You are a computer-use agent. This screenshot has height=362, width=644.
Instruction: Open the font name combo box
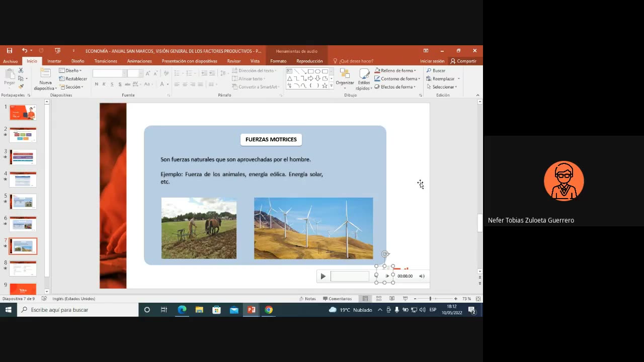109,73
